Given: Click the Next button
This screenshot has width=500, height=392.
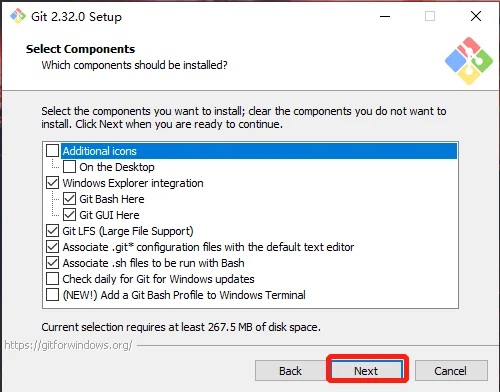Looking at the screenshot, I should click(367, 370).
